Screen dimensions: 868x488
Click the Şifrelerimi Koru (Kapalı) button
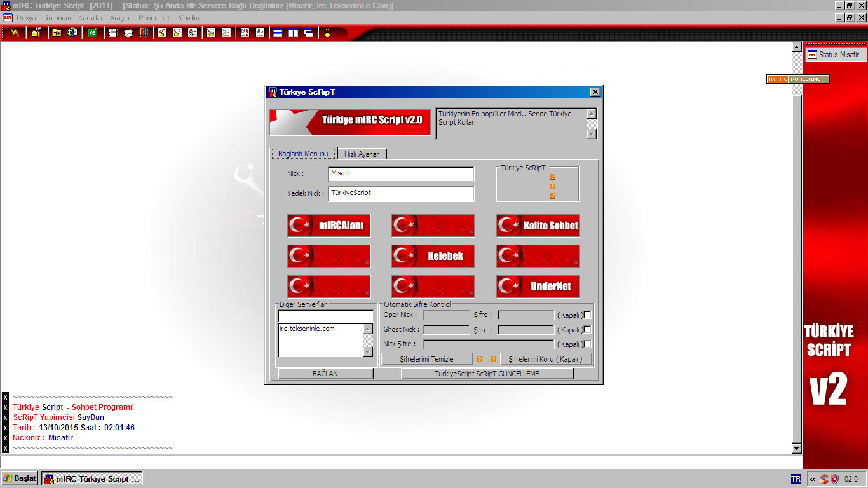click(x=546, y=359)
